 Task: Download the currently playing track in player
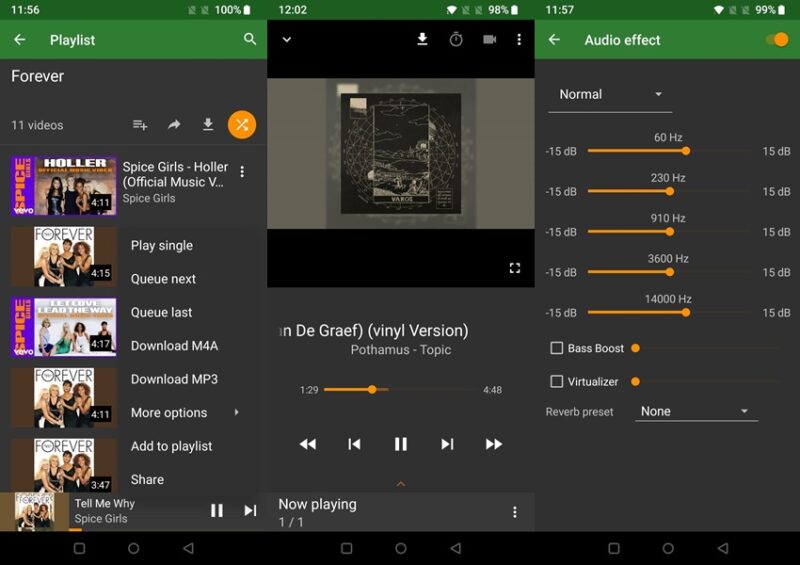click(x=422, y=39)
